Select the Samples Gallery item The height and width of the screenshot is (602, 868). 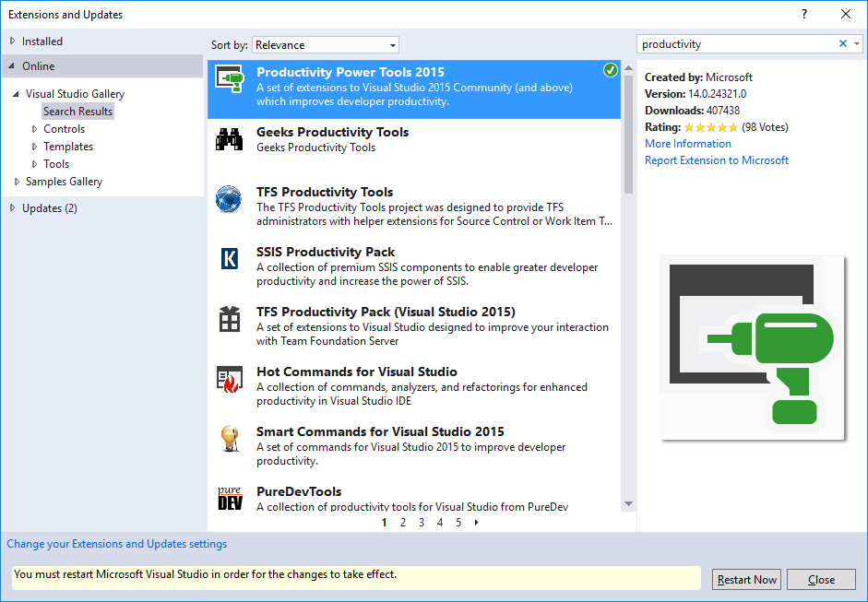pyautogui.click(x=64, y=182)
